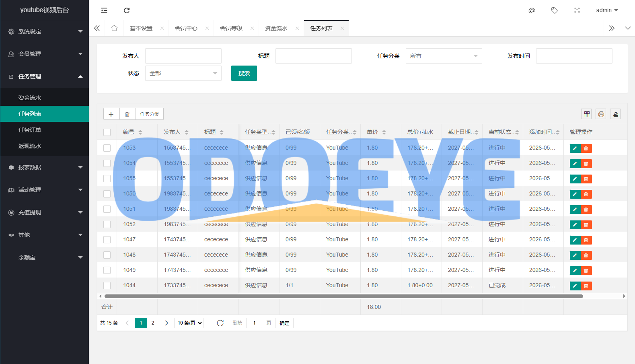Open the 状态 filter dropdown

[x=183, y=73]
